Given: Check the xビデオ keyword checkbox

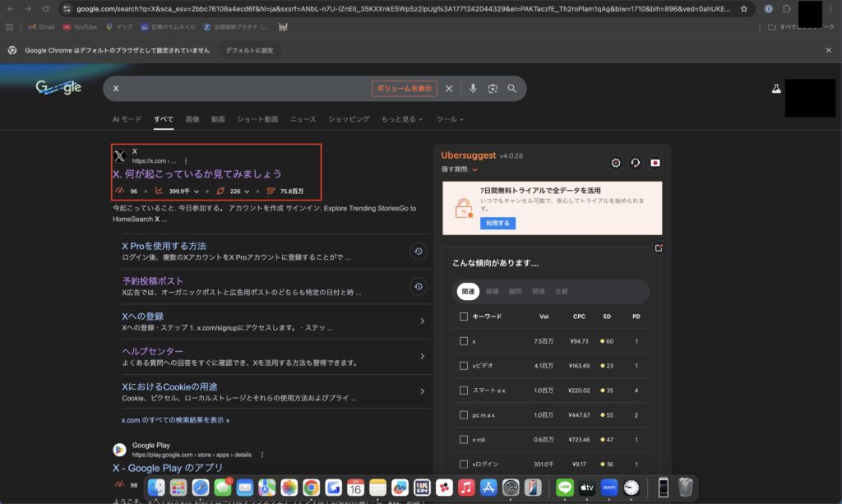Looking at the screenshot, I should tap(464, 365).
